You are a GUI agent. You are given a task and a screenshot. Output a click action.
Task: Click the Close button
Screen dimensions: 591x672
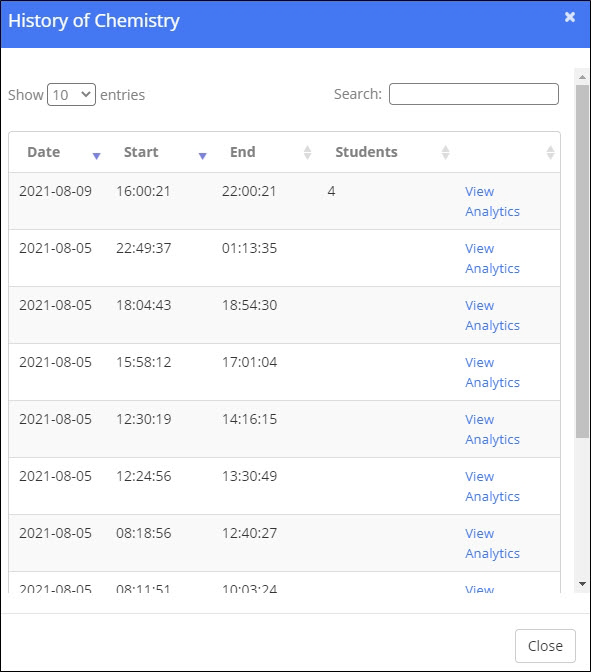(545, 646)
